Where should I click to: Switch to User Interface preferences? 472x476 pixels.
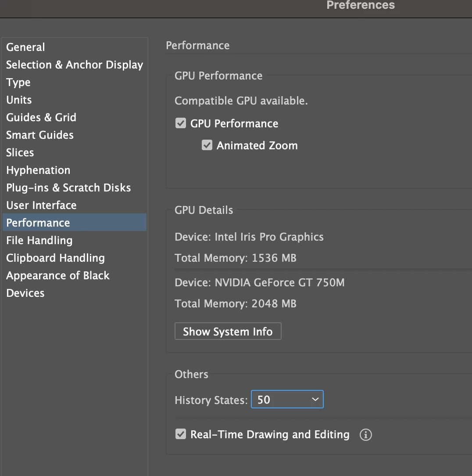pyautogui.click(x=41, y=205)
